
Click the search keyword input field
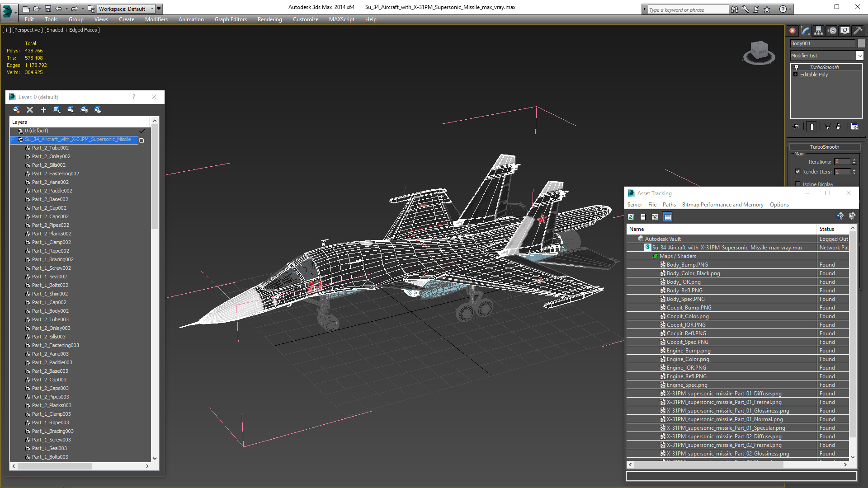tap(689, 9)
